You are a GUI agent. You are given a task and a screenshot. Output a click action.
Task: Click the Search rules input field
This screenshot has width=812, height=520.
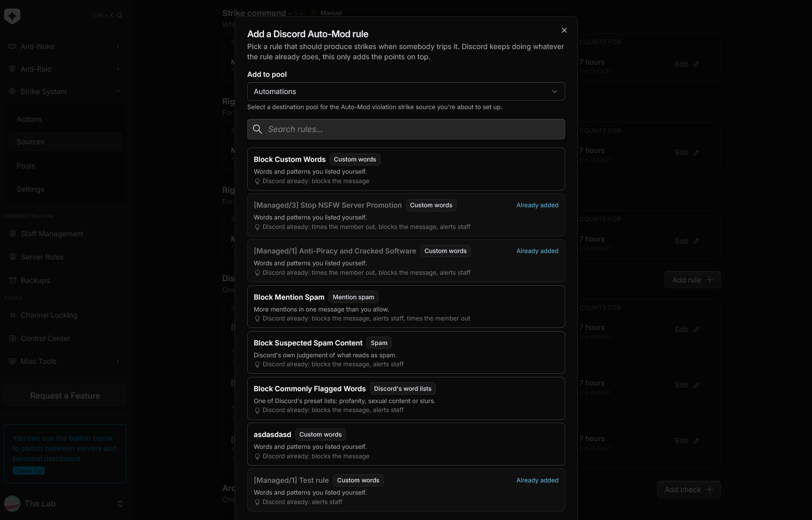click(x=406, y=129)
